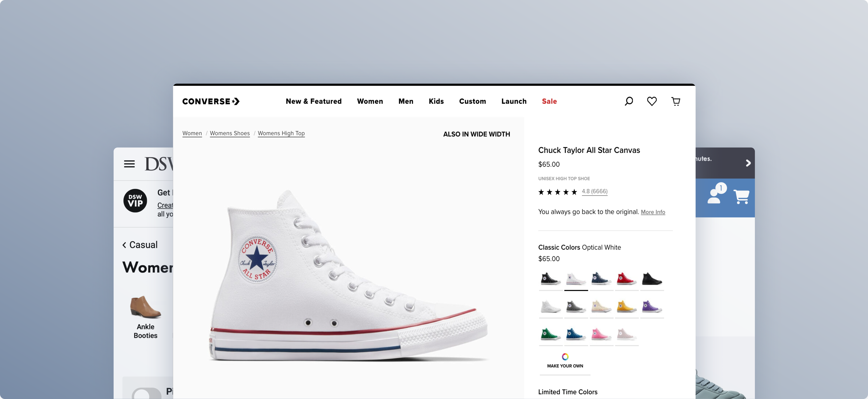Click the right chevron on dark banner
This screenshot has height=399, width=868.
coord(748,163)
